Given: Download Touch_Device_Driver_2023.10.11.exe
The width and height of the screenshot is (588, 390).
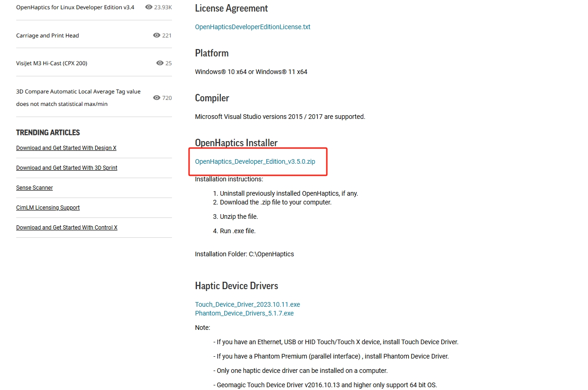Looking at the screenshot, I should click(247, 304).
